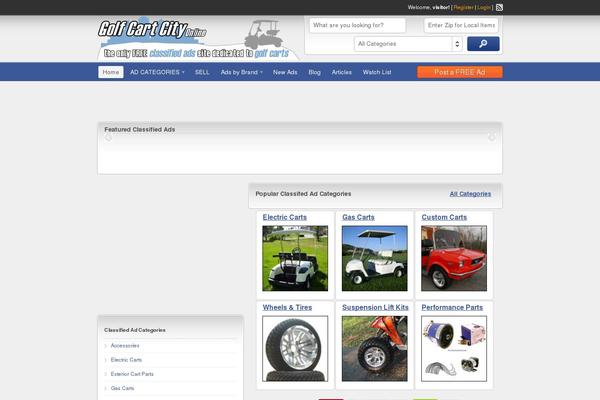Open the RSS feed icon
The height and width of the screenshot is (400, 600).
(499, 7)
